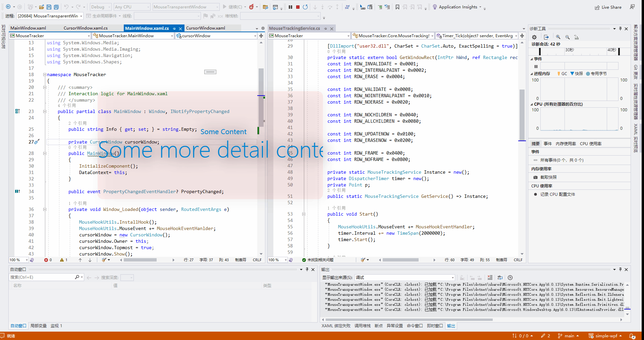
Task: Switch to the MouseTrackingService.cs tab
Action: pyautogui.click(x=294, y=28)
